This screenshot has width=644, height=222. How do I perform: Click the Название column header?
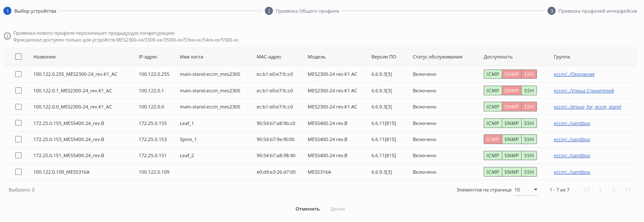(44, 57)
